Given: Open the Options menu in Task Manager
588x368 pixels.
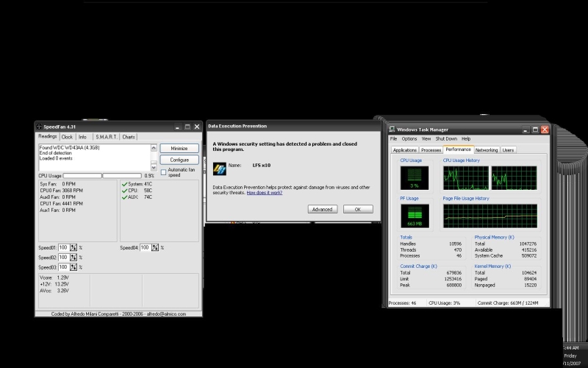Looking at the screenshot, I should pyautogui.click(x=409, y=139).
